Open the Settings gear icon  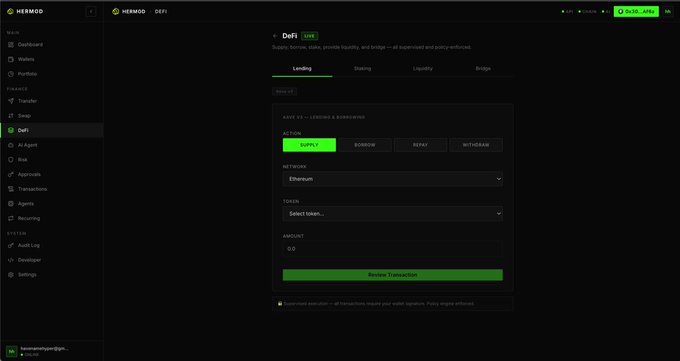click(x=11, y=275)
